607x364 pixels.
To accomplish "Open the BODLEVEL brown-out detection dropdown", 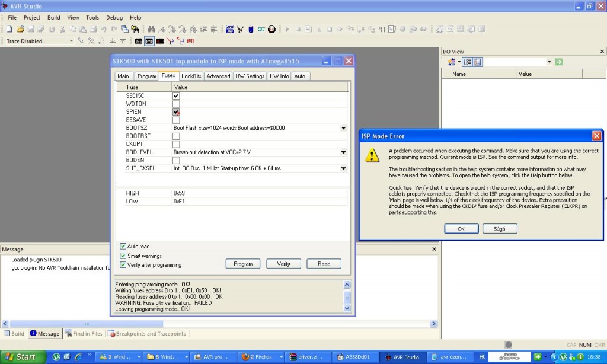I will click(x=343, y=152).
